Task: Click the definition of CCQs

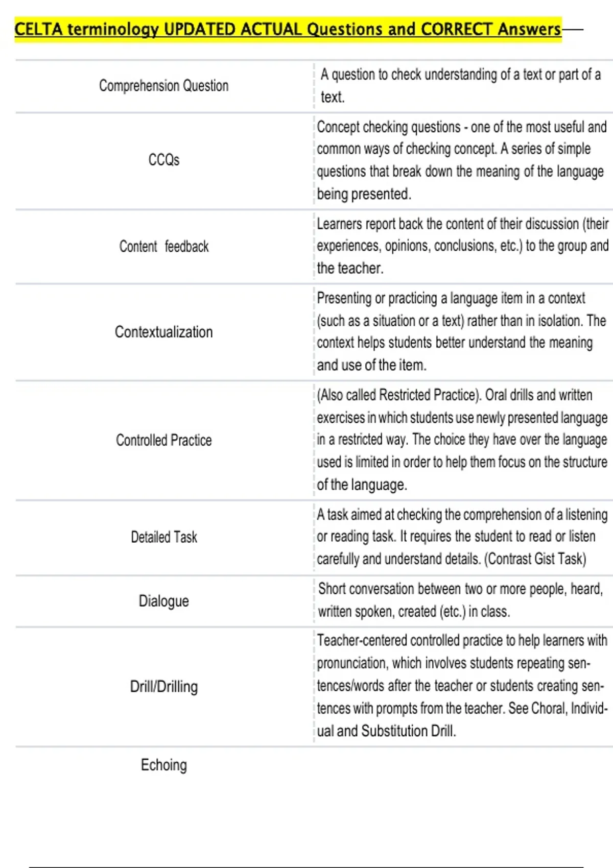Action: tap(460, 160)
